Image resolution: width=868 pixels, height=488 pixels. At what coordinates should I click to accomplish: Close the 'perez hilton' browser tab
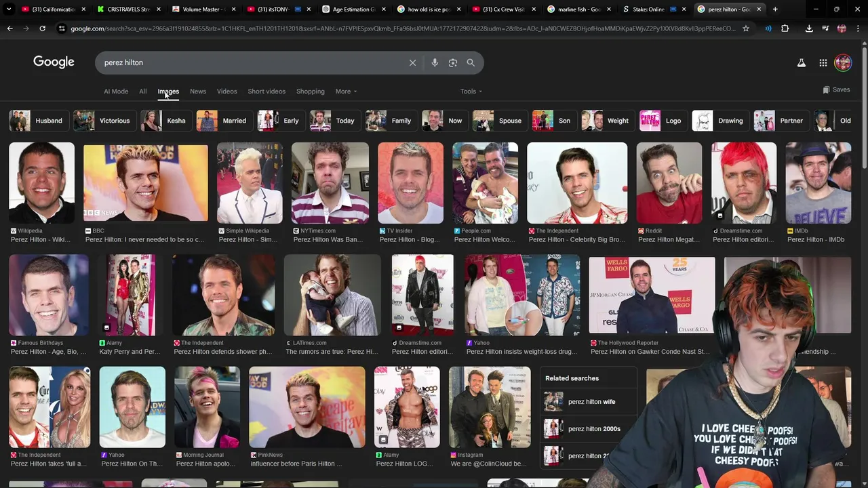759,9
